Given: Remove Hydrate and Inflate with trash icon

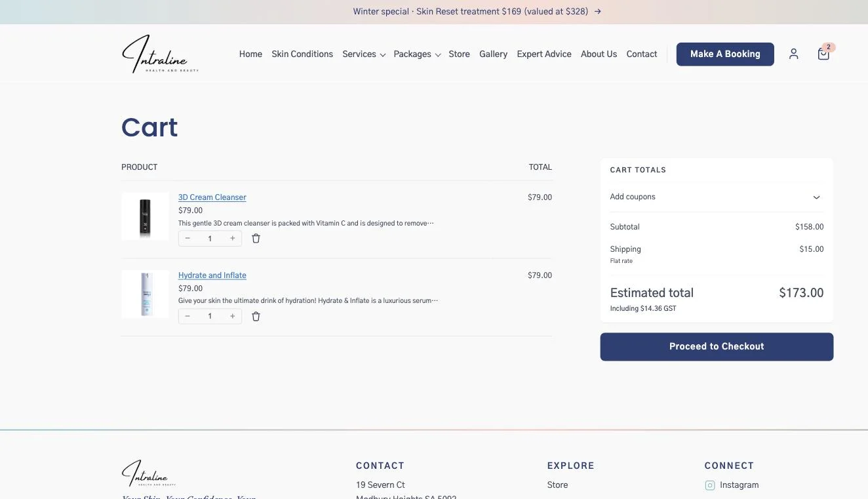Looking at the screenshot, I should click(256, 317).
